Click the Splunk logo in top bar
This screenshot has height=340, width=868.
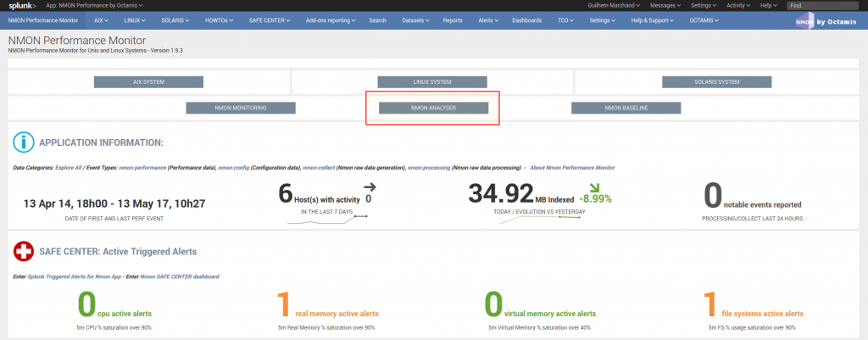[x=22, y=5]
